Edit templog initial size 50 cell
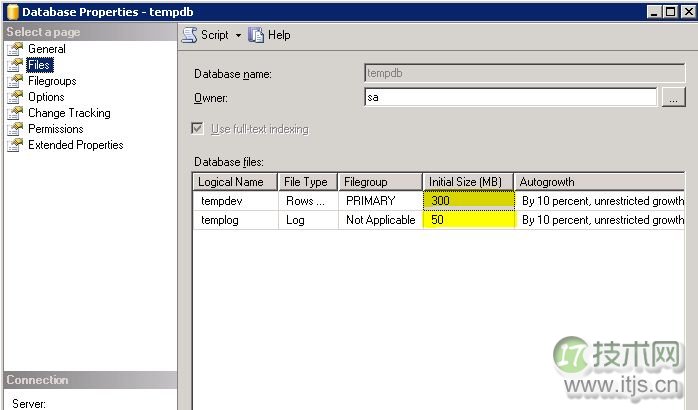The image size is (698, 410). coord(469,220)
